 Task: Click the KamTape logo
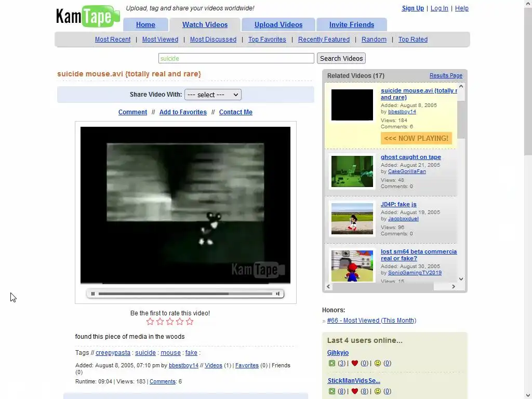88,16
